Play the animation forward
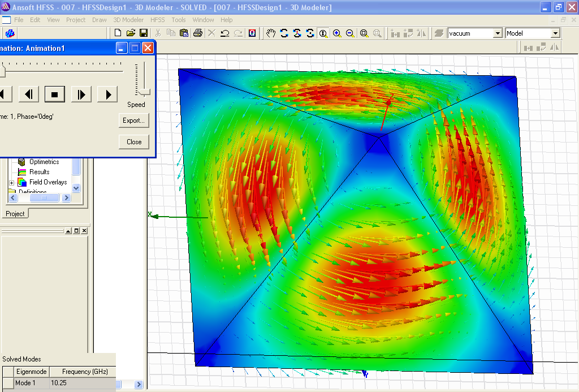Screen dimensions: 579x392 coord(107,94)
